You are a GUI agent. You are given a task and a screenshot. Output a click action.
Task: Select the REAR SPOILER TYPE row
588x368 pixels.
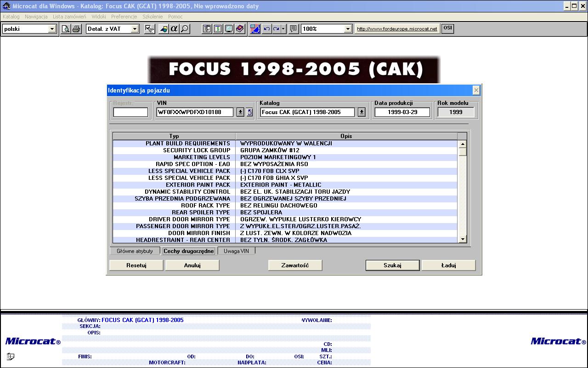[x=285, y=213]
